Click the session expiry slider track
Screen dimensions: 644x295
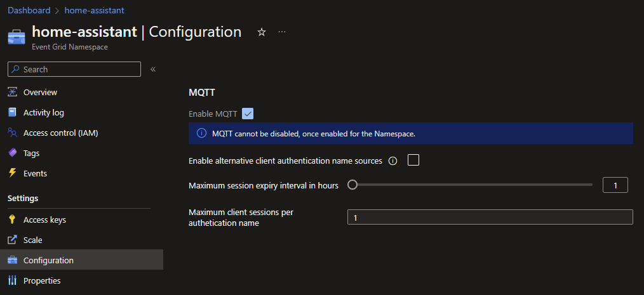tap(470, 185)
